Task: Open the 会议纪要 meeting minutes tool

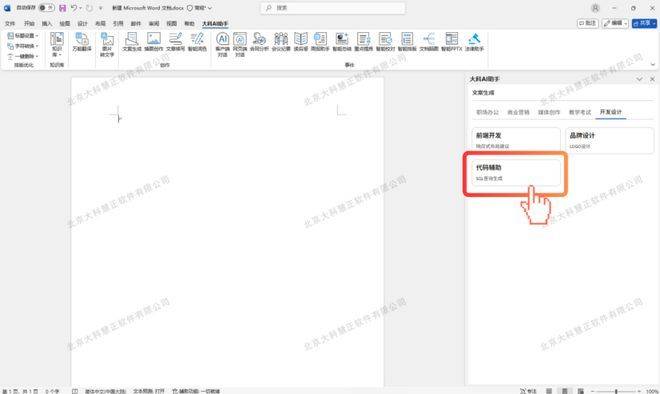Action: coord(281,42)
